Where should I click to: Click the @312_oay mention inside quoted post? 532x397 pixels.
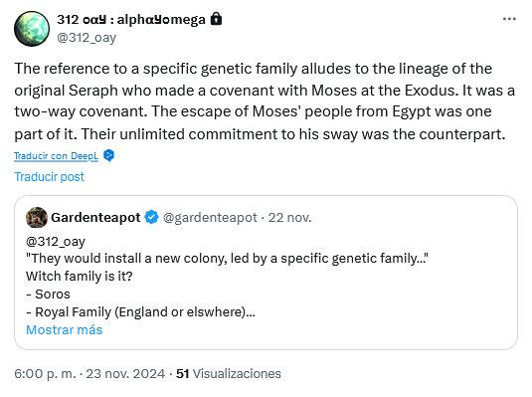[56, 242]
